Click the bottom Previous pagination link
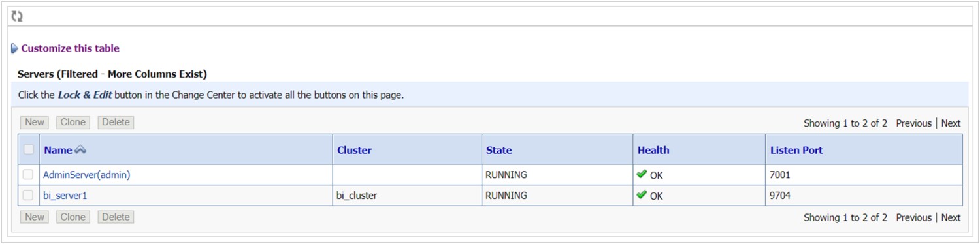 pyautogui.click(x=913, y=217)
